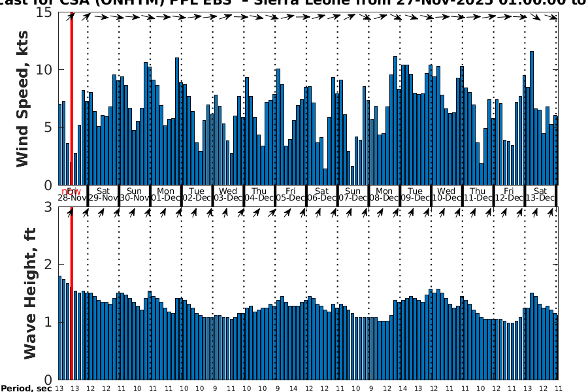The image size is (588, 392).
Task: Select the Mon 08-Dec date label
Action: [384, 194]
